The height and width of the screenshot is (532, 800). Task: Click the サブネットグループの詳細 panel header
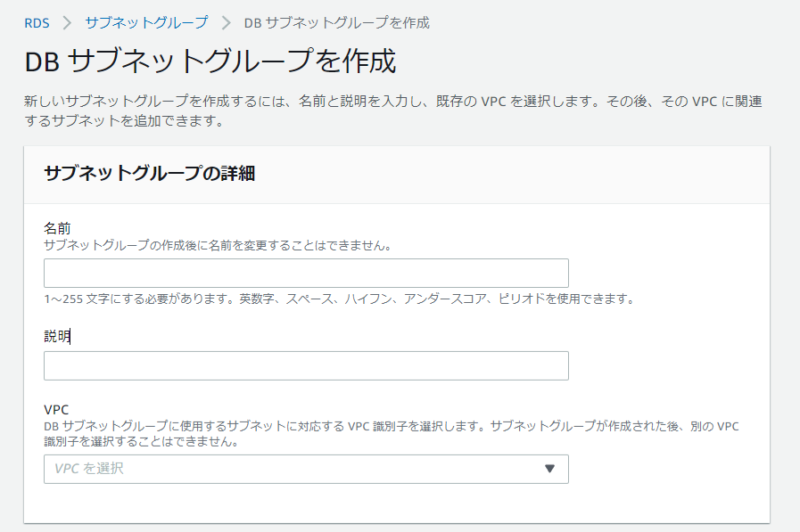149,173
